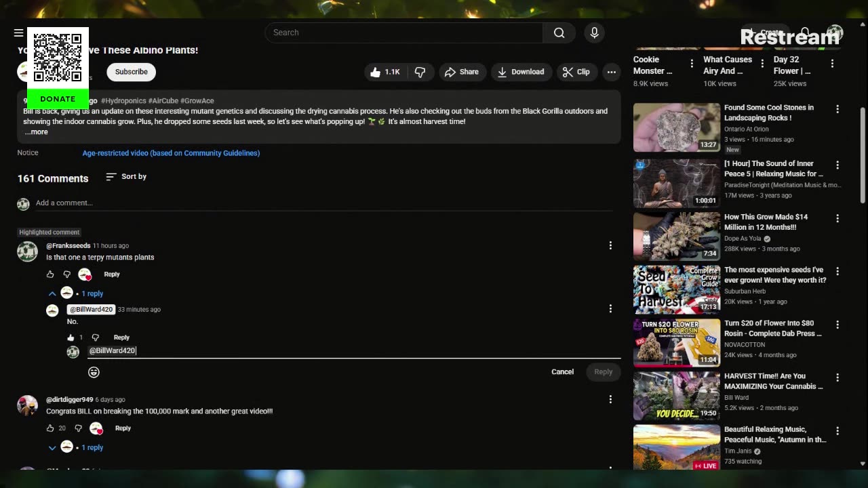Open "How This Grow Made $14 Million" title
Image resolution: width=868 pixels, height=488 pixels.
pyautogui.click(x=766, y=222)
